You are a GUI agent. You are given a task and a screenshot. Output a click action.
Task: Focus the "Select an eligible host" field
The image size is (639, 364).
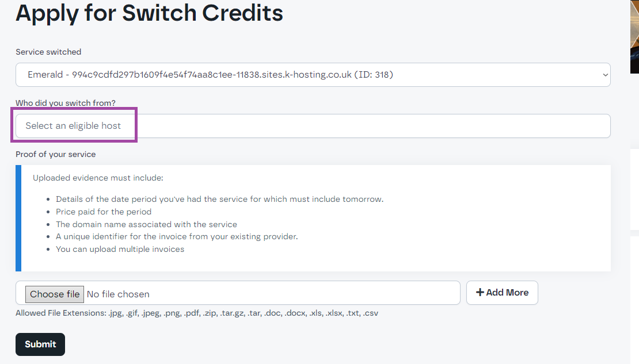313,126
